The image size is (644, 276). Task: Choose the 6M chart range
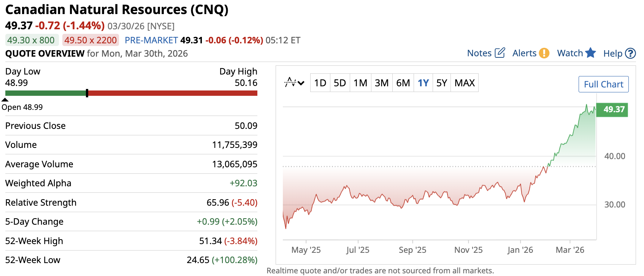(x=403, y=83)
